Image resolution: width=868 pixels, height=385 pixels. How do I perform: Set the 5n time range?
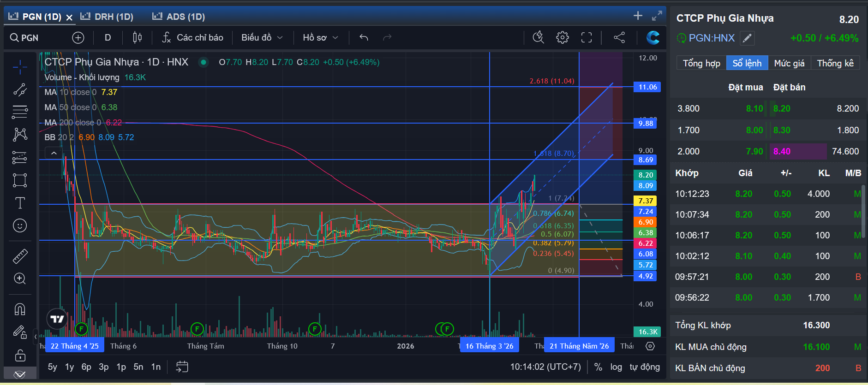[138, 367]
